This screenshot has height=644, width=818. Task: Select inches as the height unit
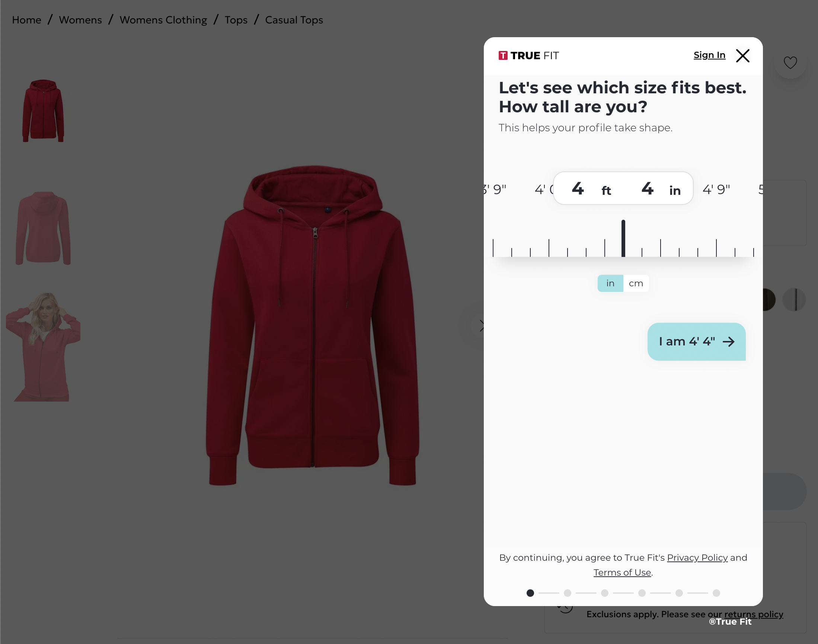(x=610, y=283)
